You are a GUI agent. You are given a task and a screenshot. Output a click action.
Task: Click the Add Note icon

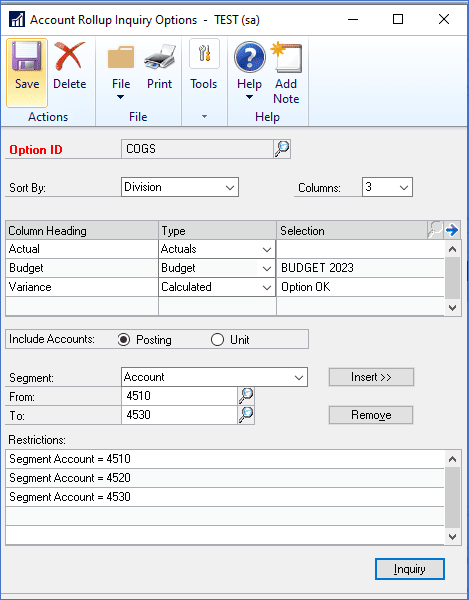tap(287, 57)
